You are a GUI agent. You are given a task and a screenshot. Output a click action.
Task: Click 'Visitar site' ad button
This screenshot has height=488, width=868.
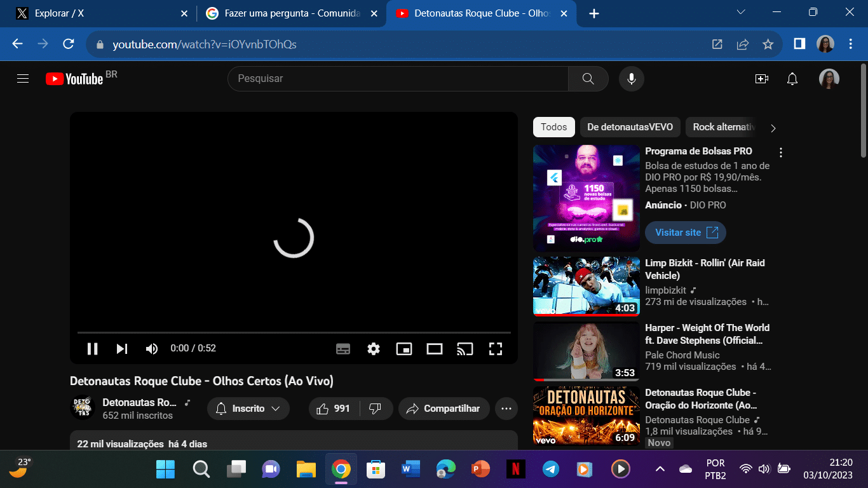(686, 233)
